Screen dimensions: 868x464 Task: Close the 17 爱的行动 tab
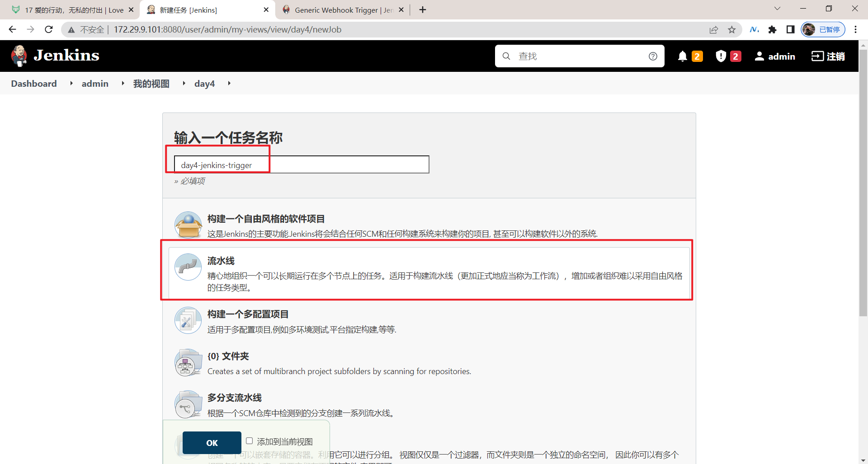coord(131,9)
